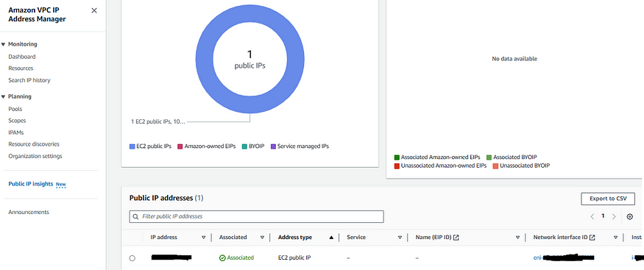The image size is (644, 270).
Task: Open Announcements page
Action: point(29,212)
